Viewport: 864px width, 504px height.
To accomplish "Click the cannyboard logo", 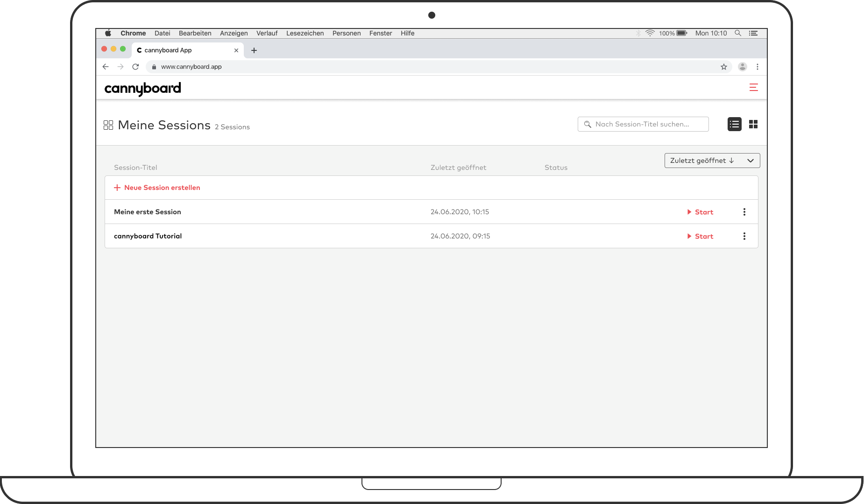I will [x=142, y=88].
